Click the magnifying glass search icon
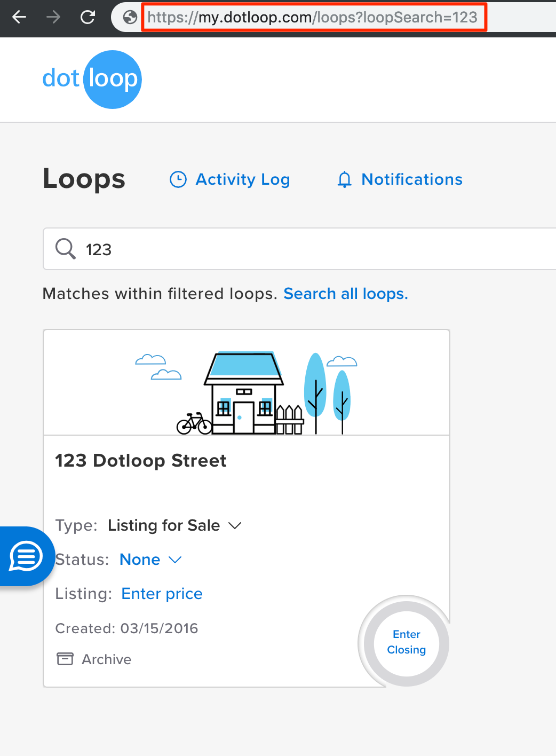Screen dimensions: 556x756 [x=66, y=249]
